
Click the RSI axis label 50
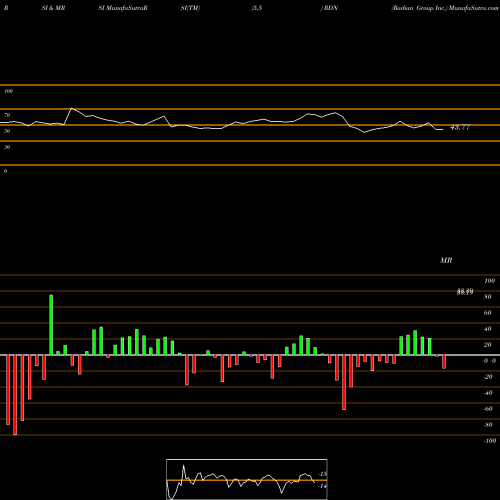click(x=7, y=131)
